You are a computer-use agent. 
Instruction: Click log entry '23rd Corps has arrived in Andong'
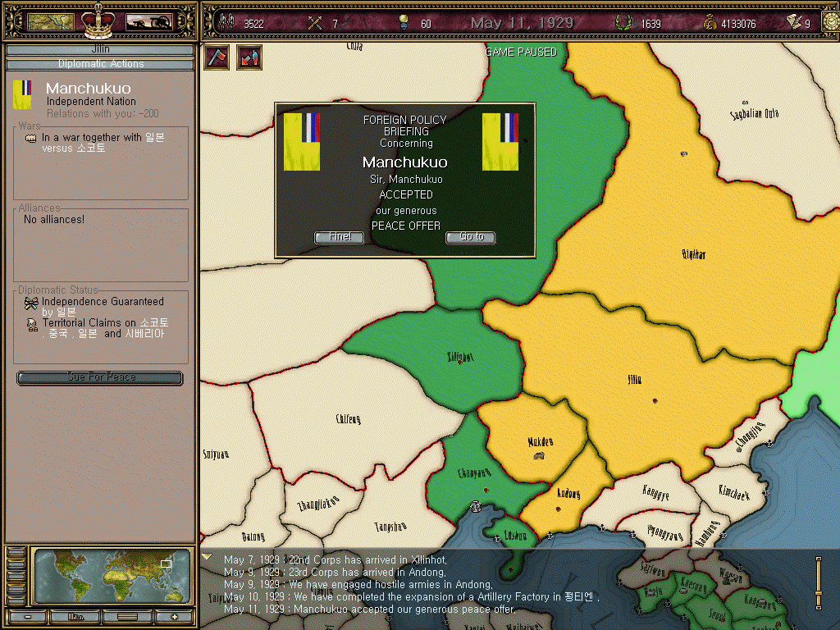[335, 572]
